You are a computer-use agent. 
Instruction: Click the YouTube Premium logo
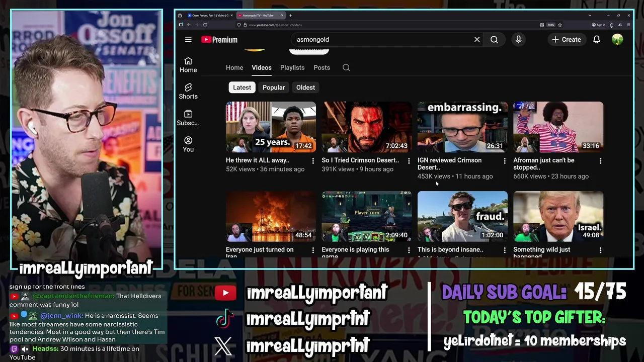coord(219,40)
